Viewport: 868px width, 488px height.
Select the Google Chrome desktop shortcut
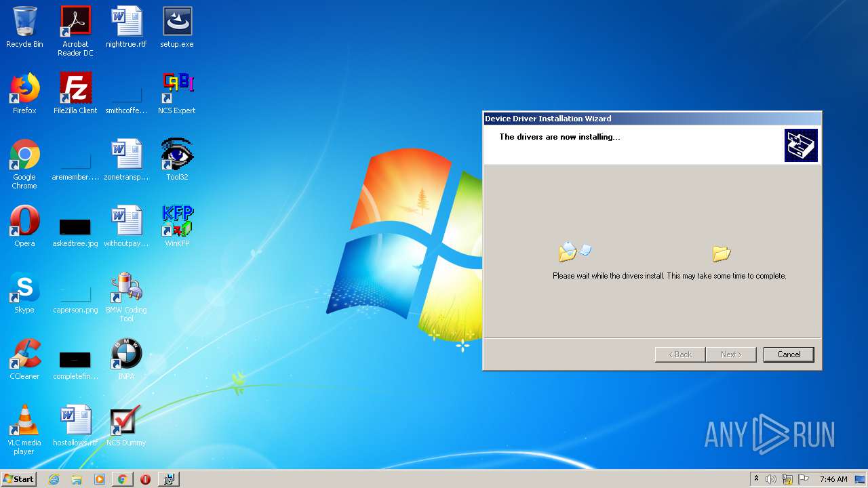click(24, 164)
